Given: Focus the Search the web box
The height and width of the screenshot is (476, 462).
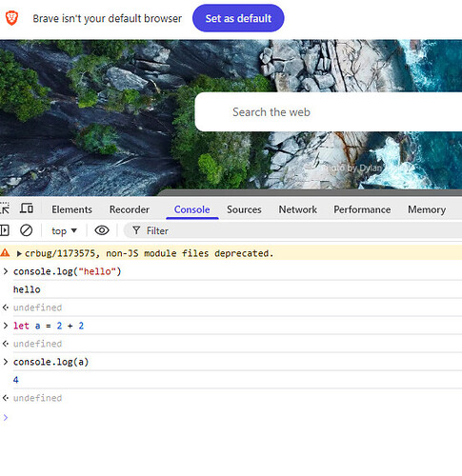Looking at the screenshot, I should point(329,112).
